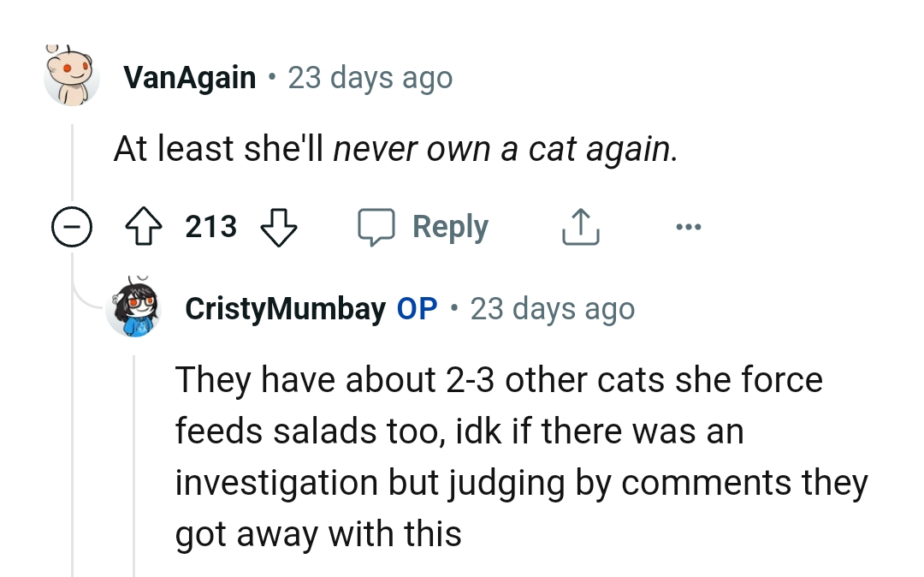Collapse the comment with the minus toggle
The height and width of the screenshot is (577, 924).
[72, 226]
